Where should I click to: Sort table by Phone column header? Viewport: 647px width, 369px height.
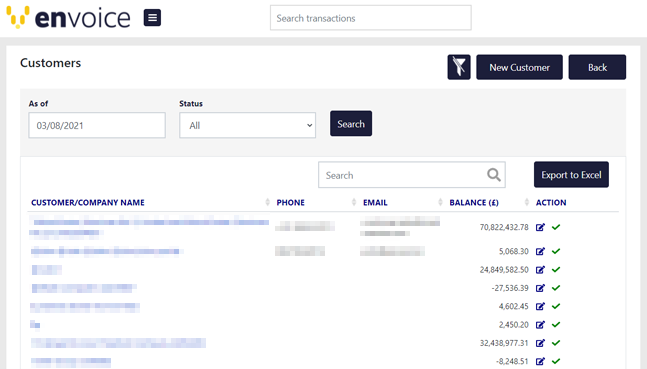pyautogui.click(x=290, y=202)
